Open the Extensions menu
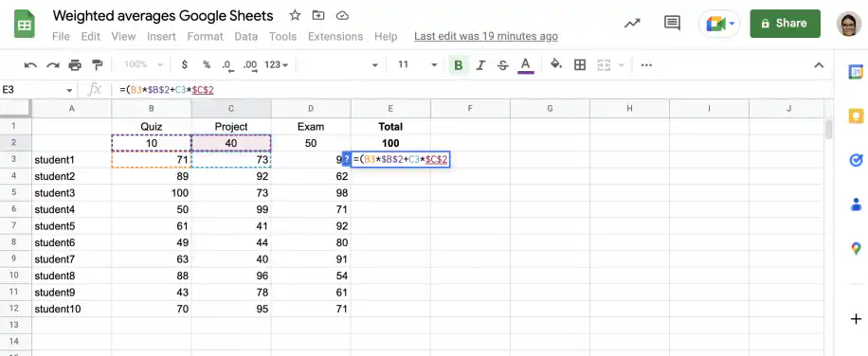The image size is (868, 356). (335, 37)
